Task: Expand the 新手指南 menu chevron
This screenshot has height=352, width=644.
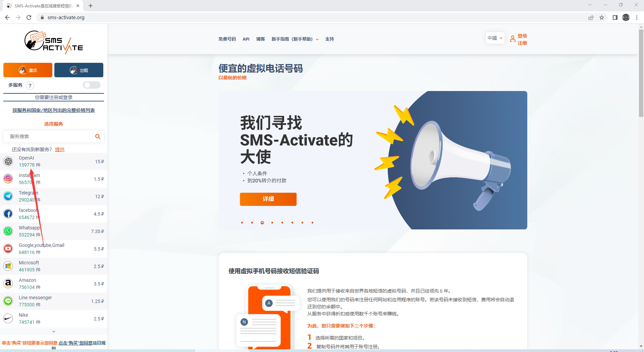Action: coord(317,39)
